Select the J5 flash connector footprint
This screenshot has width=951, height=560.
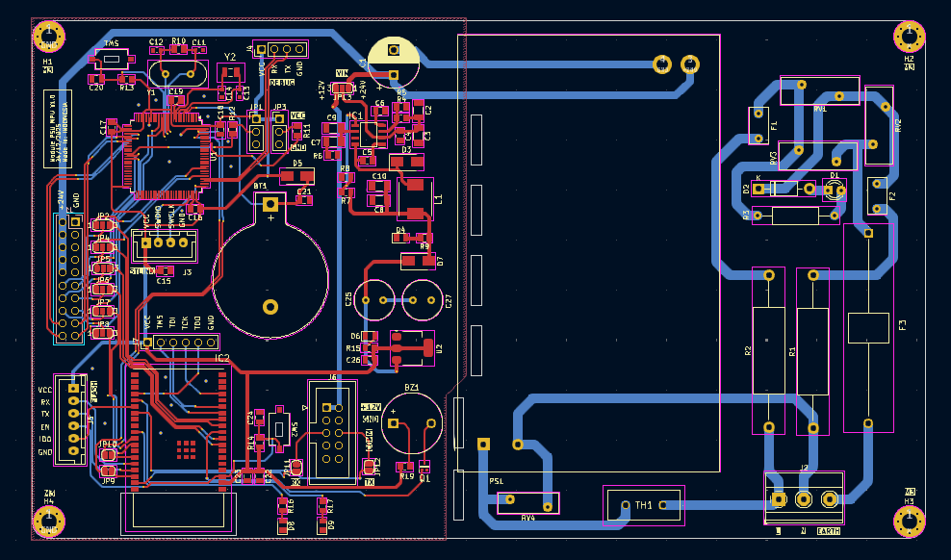71,420
